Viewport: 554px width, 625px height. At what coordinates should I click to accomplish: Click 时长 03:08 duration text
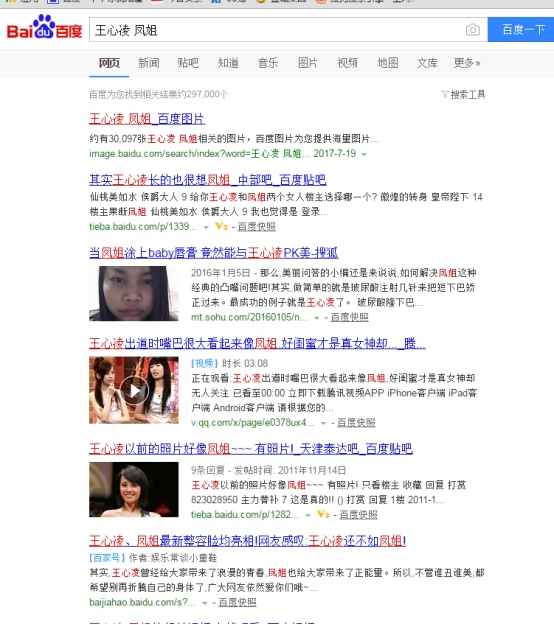pos(245,364)
